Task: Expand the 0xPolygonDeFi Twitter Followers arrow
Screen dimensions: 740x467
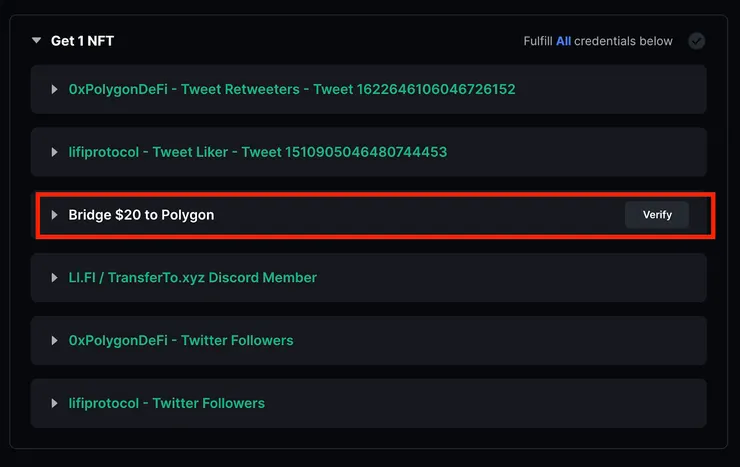Action: (55, 341)
